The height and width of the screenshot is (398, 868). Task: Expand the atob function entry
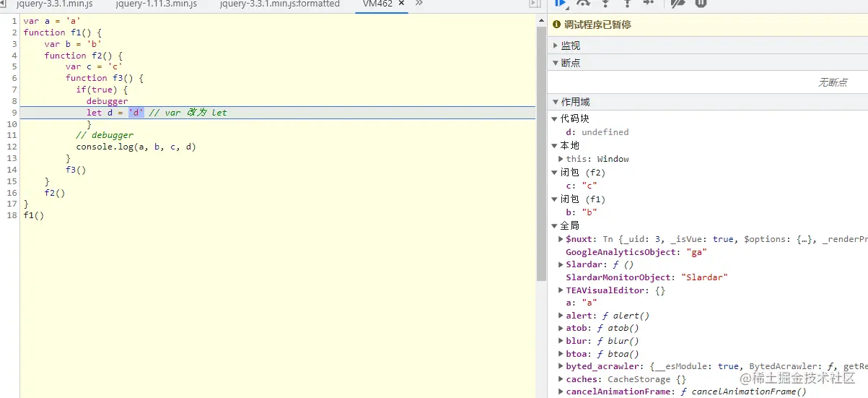pyautogui.click(x=561, y=329)
